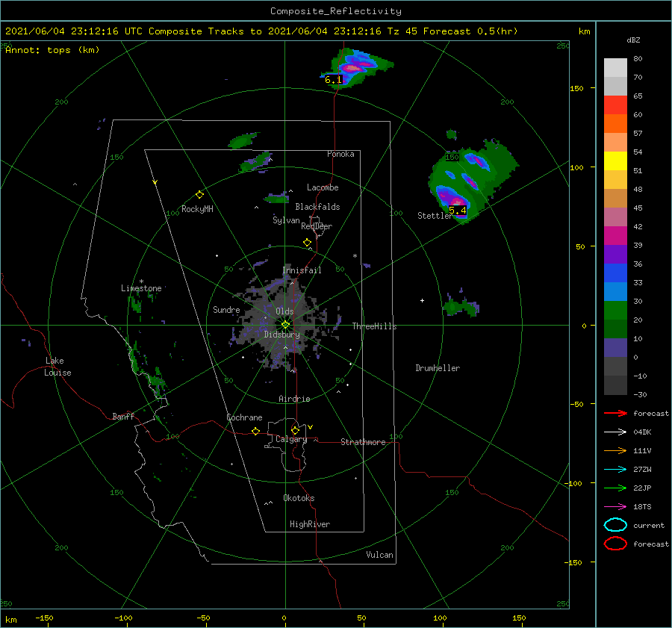
Task: Click the dark orange swatch in dBZ scale
Action: (x=615, y=123)
